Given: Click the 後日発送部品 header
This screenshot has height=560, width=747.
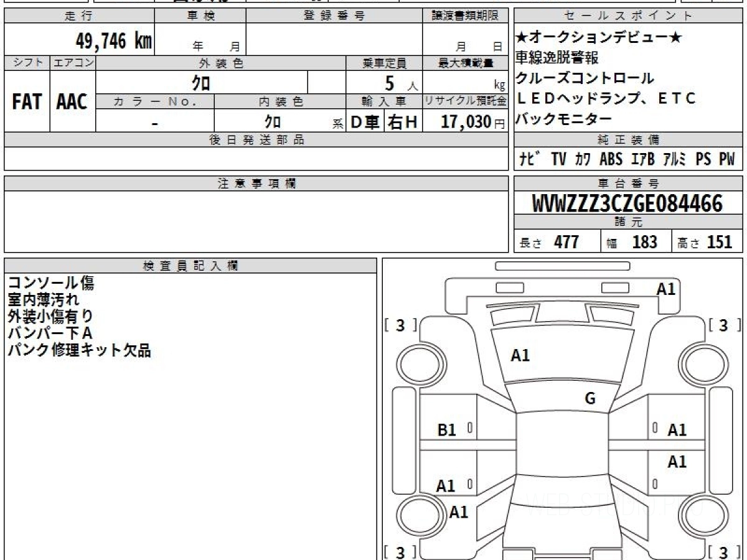Looking at the screenshot, I should click(x=256, y=139).
